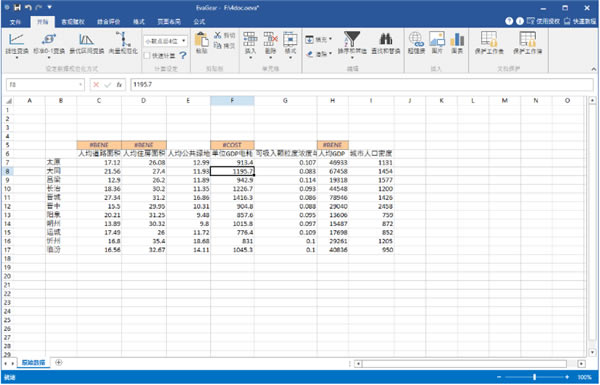
Task: Expand the 删除 delete cells arrow
Action: pos(270,58)
